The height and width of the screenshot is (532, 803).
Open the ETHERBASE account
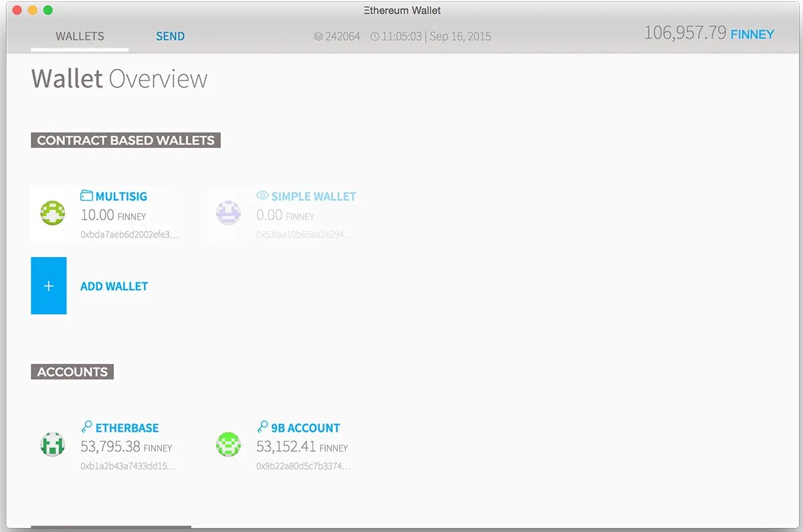click(127, 428)
